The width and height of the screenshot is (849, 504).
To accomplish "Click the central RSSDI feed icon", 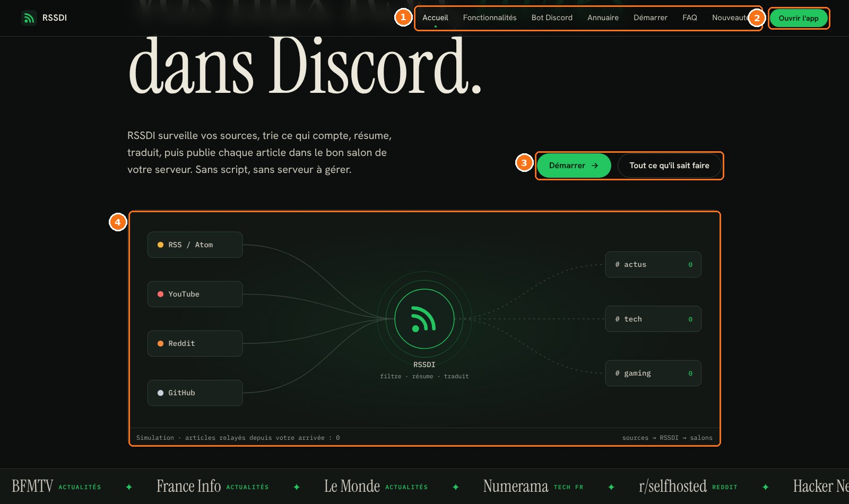I will (x=424, y=319).
